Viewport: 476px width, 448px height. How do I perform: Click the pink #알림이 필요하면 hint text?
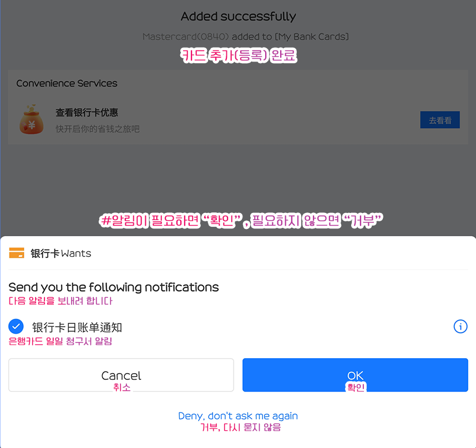(241, 221)
